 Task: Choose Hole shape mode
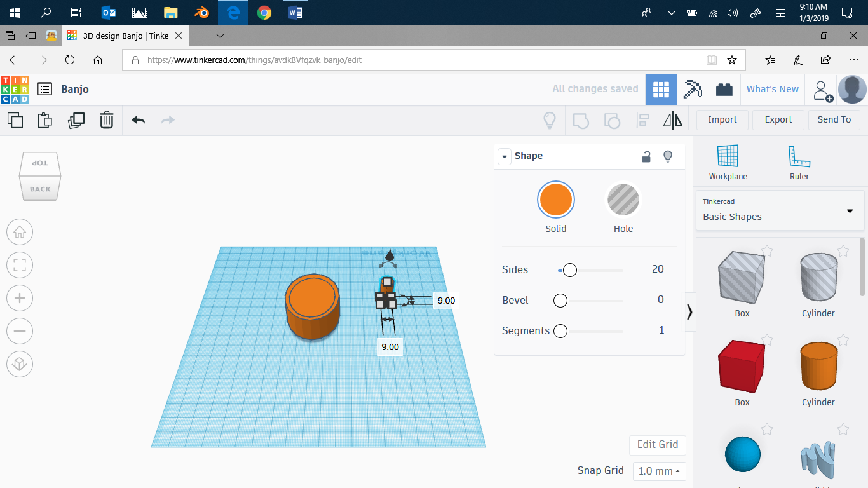click(623, 207)
